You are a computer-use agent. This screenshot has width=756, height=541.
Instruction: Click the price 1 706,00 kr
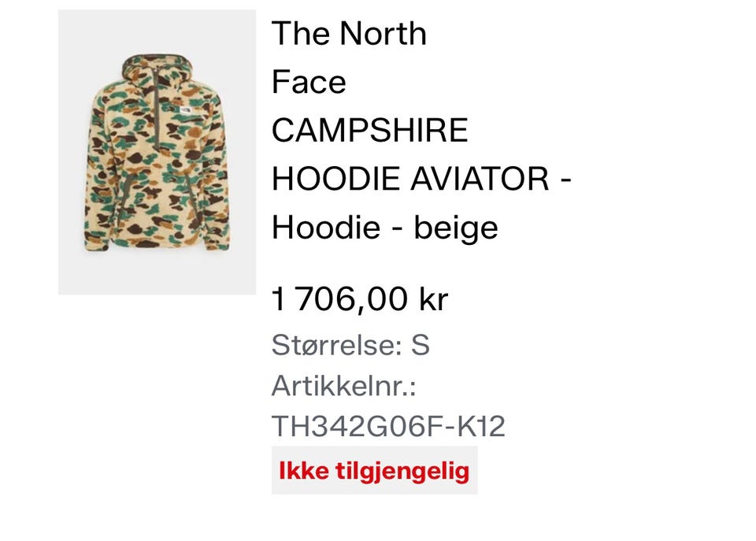tap(360, 299)
